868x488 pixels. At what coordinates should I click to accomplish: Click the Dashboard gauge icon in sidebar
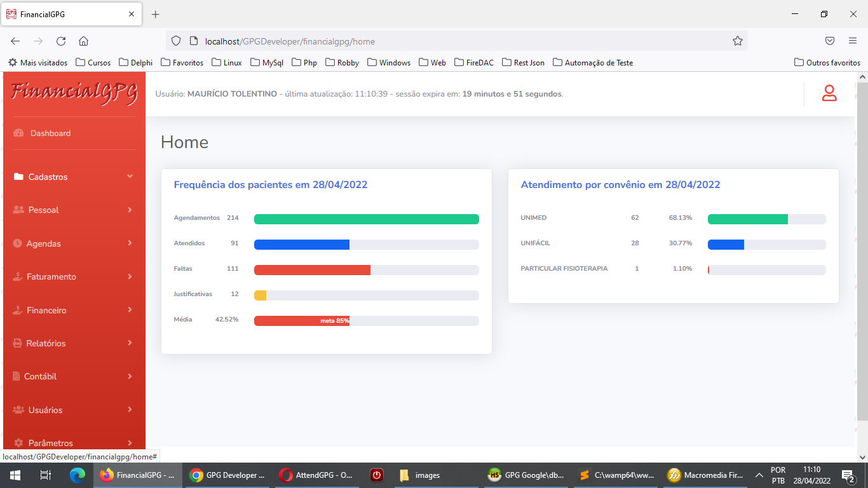(x=18, y=133)
